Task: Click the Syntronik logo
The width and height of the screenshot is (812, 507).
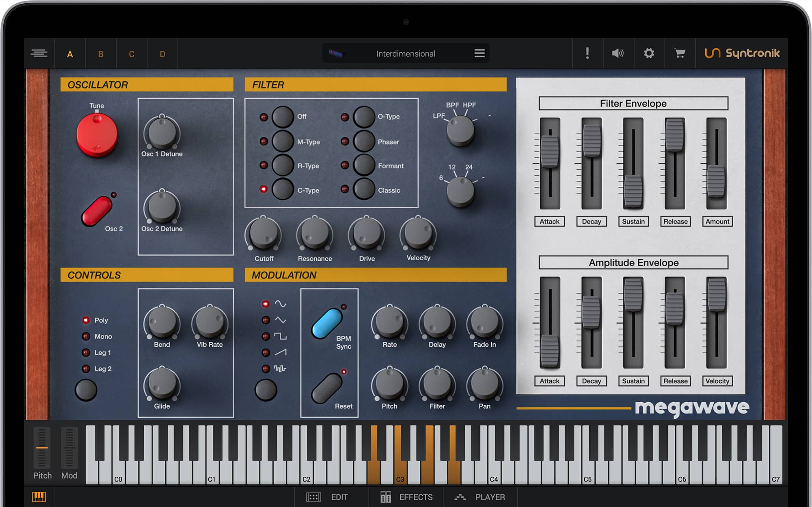Action: [x=744, y=53]
